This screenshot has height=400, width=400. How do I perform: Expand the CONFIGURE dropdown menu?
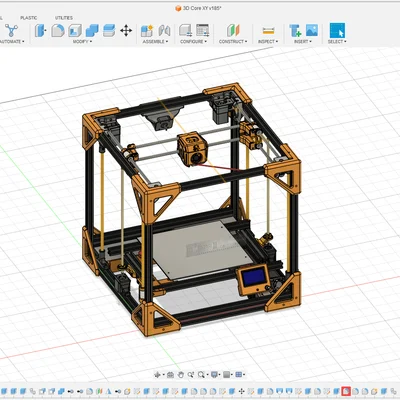194,42
